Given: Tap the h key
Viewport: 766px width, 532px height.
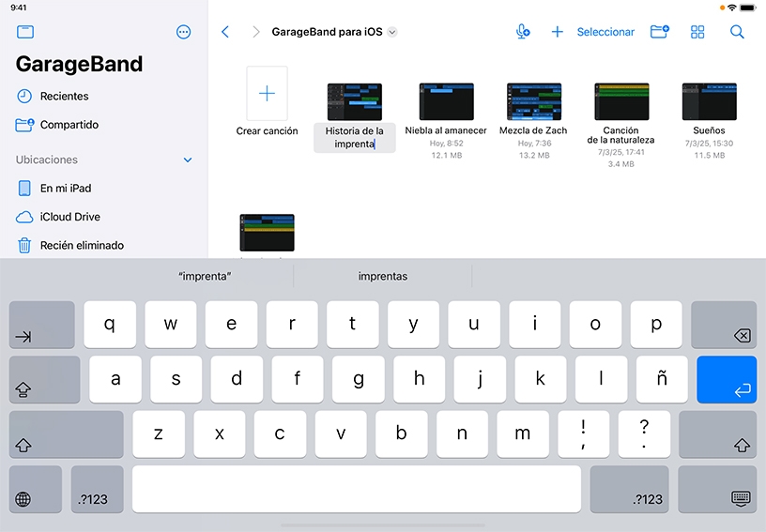Looking at the screenshot, I should 420,379.
